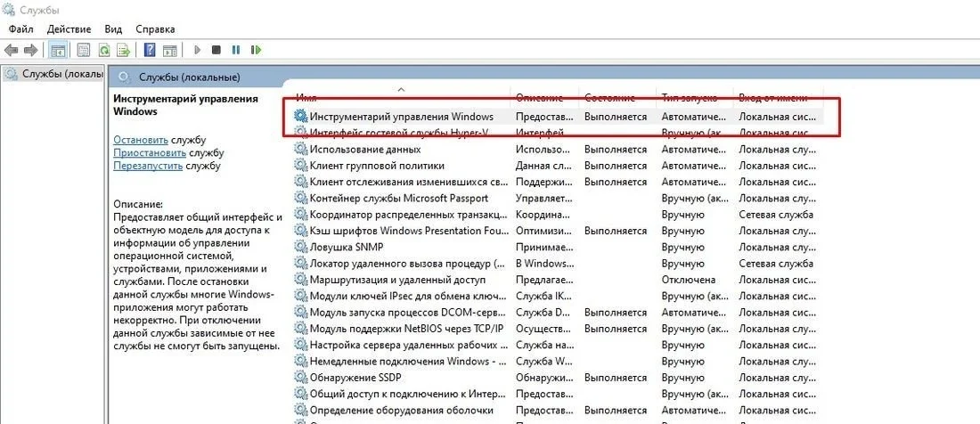Select Координатор распределенных транзакц... service name

(x=409, y=214)
